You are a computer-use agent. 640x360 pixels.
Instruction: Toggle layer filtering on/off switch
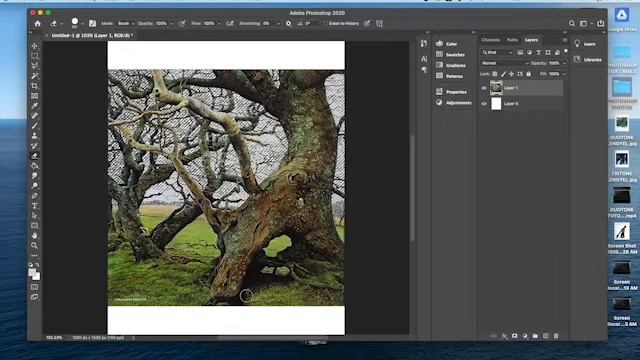pos(566,51)
